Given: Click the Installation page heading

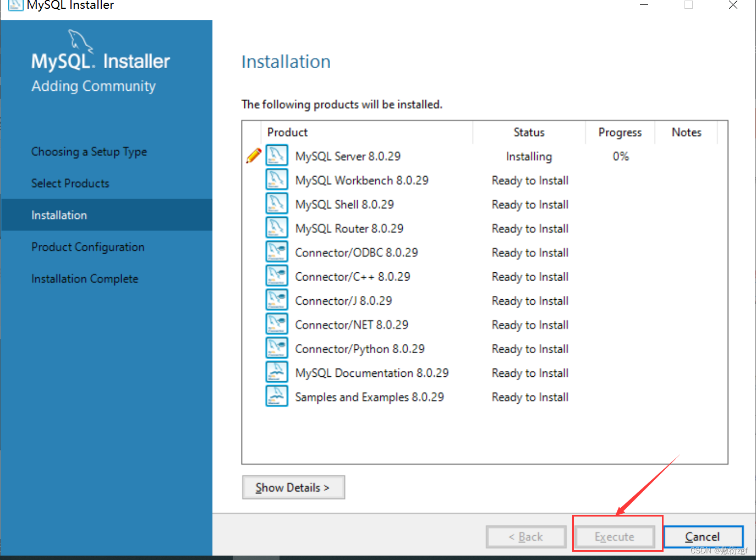Looking at the screenshot, I should coord(286,62).
